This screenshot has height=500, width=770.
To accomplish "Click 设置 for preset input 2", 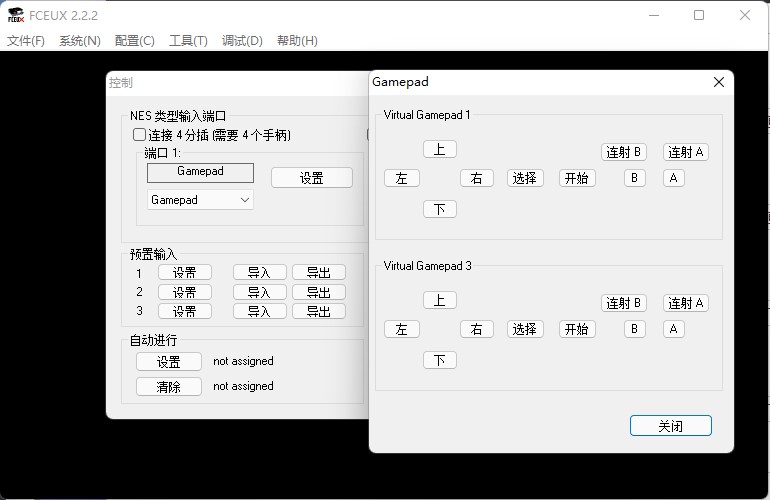I will coord(185,292).
